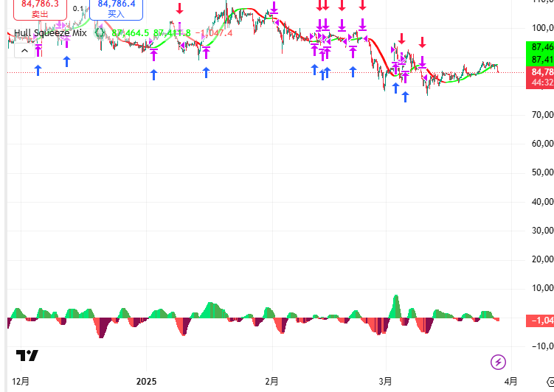554x392 pixels.
Task: Click the 44:32 bar countdown label
Action: (541, 83)
